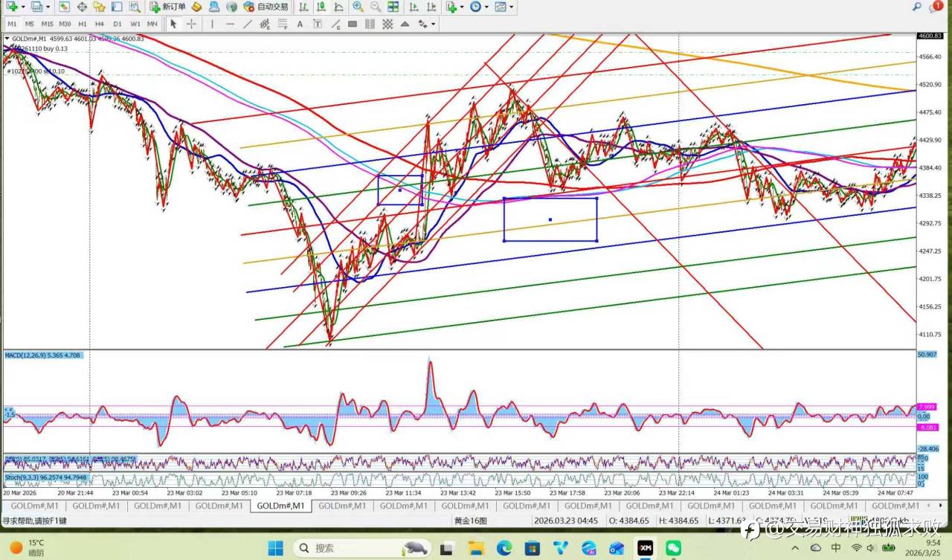Open the periodicity clock dropdown
Screen dimensions: 952x560
486,7
